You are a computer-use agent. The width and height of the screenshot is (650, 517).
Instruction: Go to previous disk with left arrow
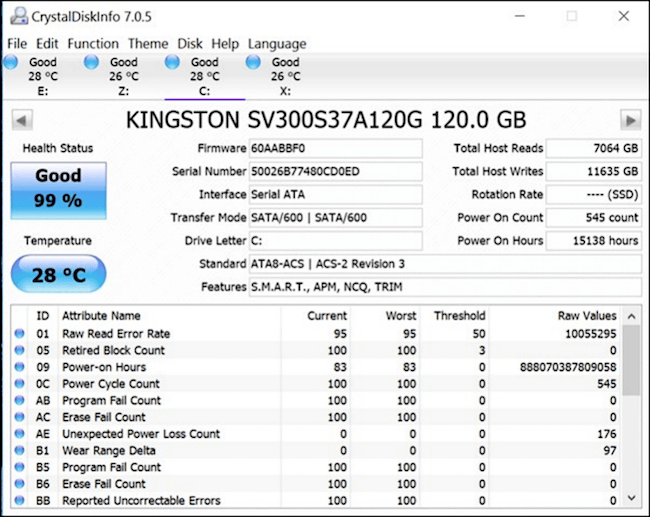[21, 120]
